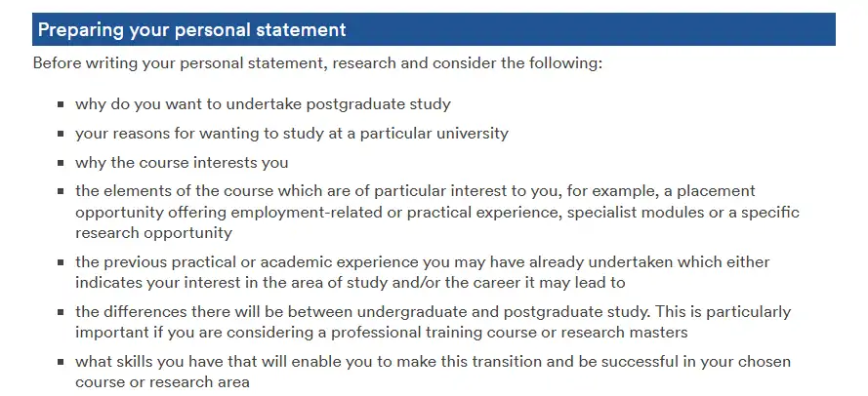Click the square bullet beside 'the elements of the course'
The image size is (868, 396).
61,191
